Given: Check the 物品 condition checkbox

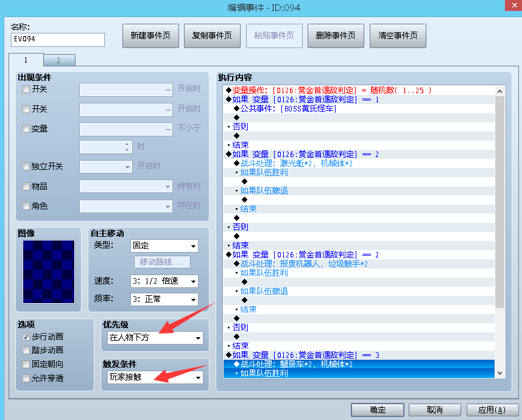Looking at the screenshot, I should (x=26, y=186).
